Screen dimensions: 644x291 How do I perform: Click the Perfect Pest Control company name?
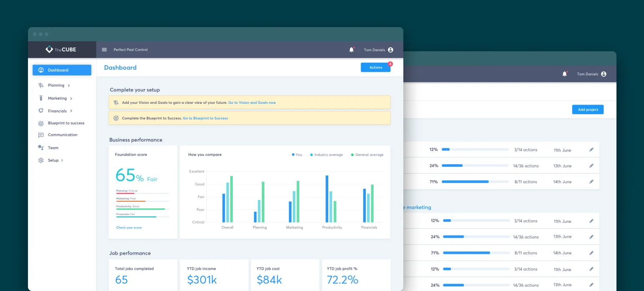tap(131, 50)
